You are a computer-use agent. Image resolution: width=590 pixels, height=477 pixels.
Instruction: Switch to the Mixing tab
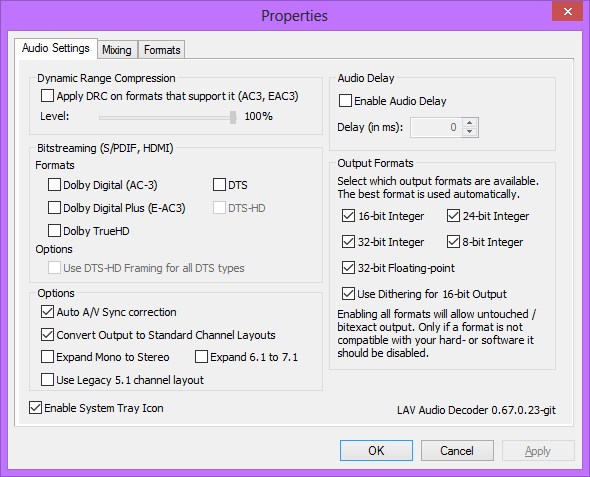tap(117, 50)
